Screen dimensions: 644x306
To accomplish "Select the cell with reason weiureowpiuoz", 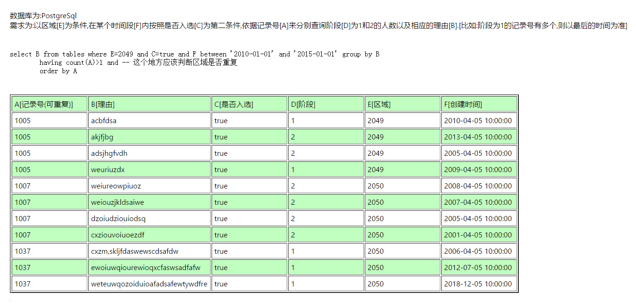I will [149, 186].
